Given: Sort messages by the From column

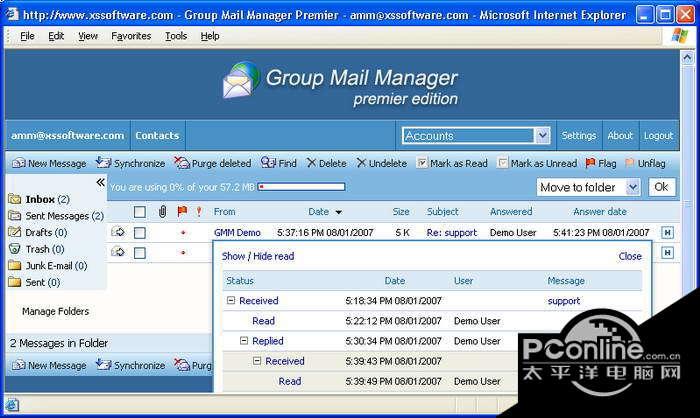Looking at the screenshot, I should coord(225,212).
